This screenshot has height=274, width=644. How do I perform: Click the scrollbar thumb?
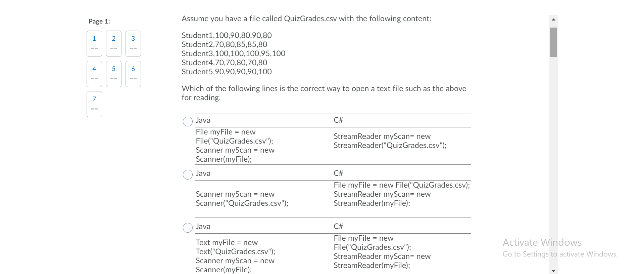[553, 42]
